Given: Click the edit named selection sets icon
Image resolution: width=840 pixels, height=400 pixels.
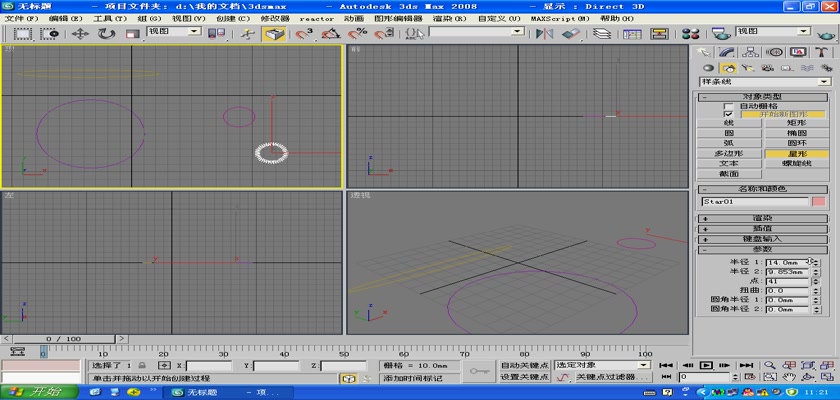Looking at the screenshot, I should (x=415, y=34).
